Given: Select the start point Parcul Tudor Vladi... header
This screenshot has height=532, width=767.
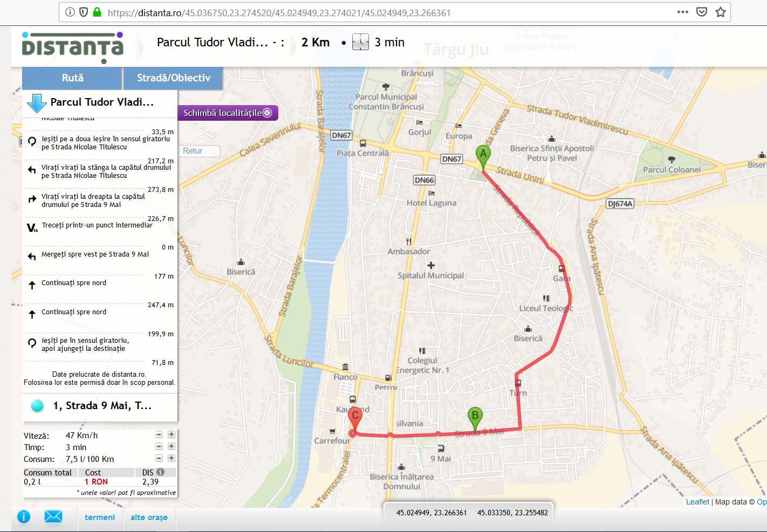Looking at the screenshot, I should tap(101, 102).
